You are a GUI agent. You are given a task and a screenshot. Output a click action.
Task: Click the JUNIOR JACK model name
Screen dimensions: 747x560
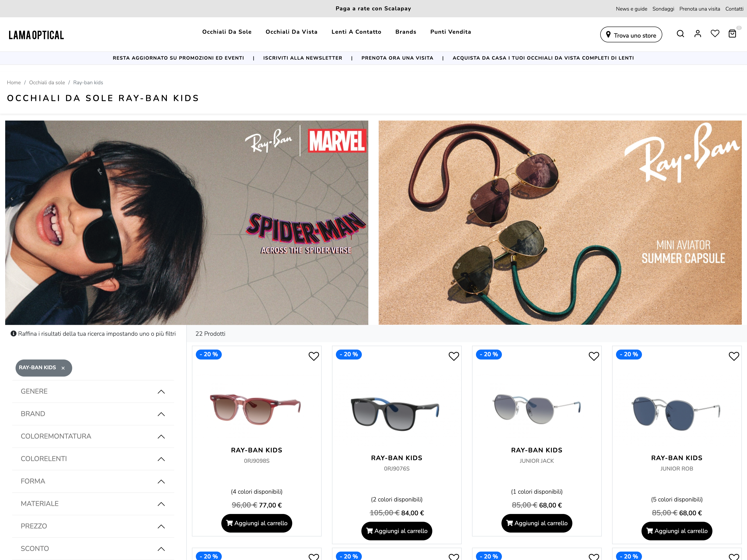(x=537, y=461)
